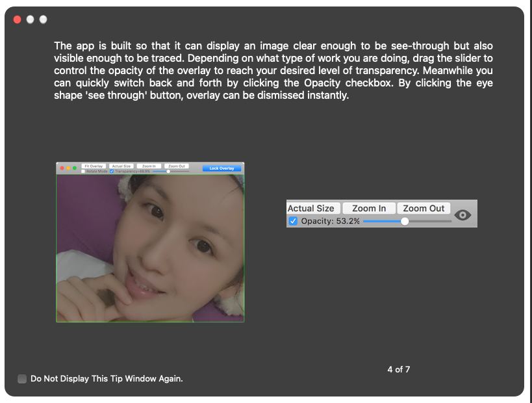Close the tip window with red button
Screen dimensions: 532x403
coord(18,19)
